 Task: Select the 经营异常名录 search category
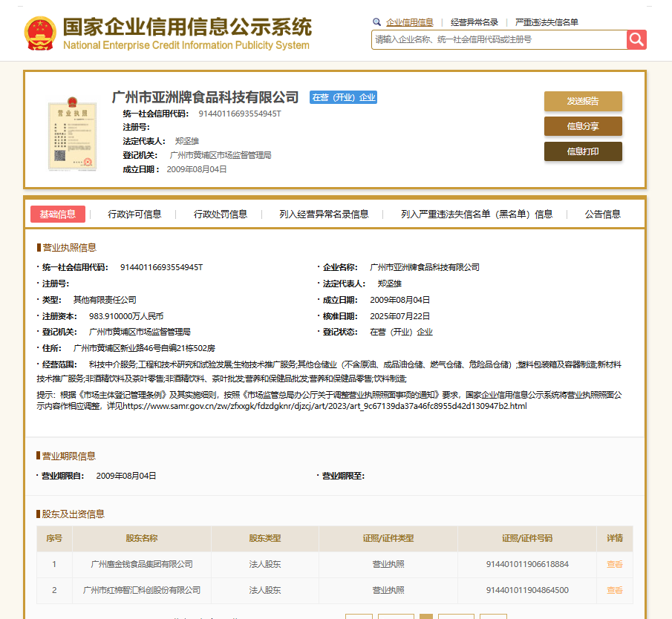[474, 22]
